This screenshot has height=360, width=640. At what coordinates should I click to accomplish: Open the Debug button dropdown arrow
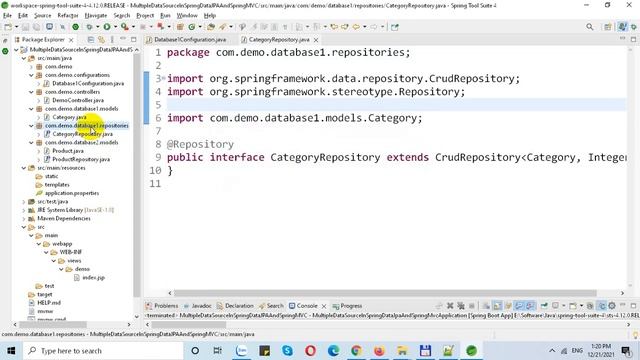pos(98,27)
